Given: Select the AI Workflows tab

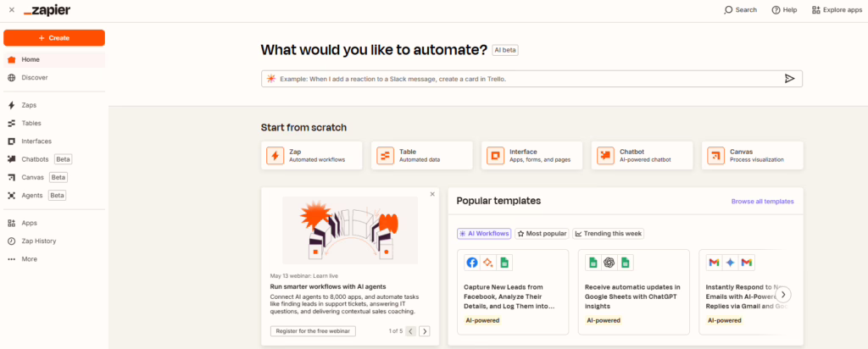Looking at the screenshot, I should pyautogui.click(x=484, y=234).
